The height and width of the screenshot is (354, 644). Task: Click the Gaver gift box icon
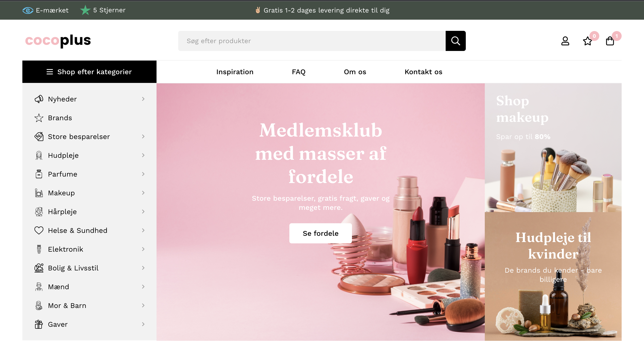point(39,324)
